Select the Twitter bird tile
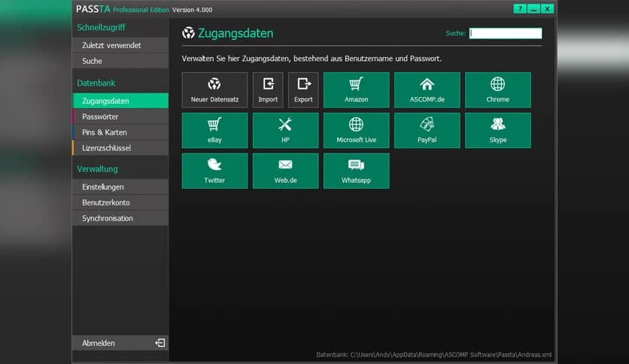Screen dimensions: 629x364 click(214, 171)
